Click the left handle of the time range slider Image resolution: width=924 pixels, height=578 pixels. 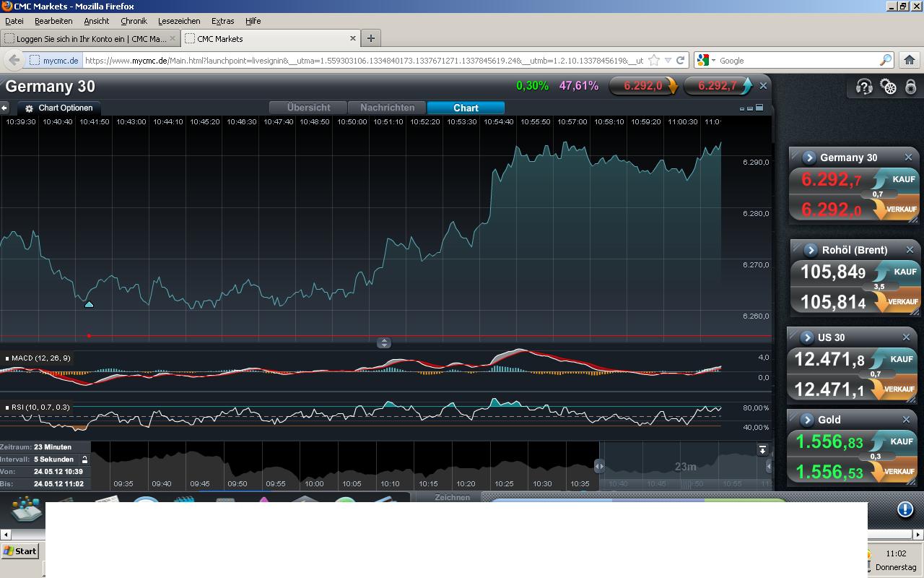(x=599, y=466)
